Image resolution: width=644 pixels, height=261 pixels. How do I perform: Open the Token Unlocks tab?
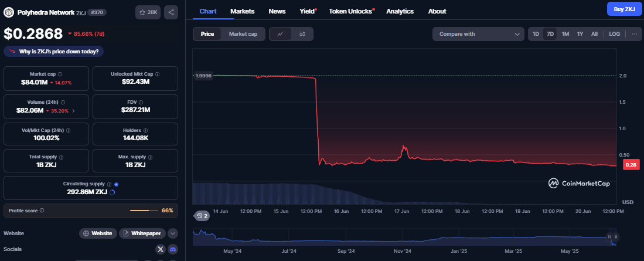point(350,11)
